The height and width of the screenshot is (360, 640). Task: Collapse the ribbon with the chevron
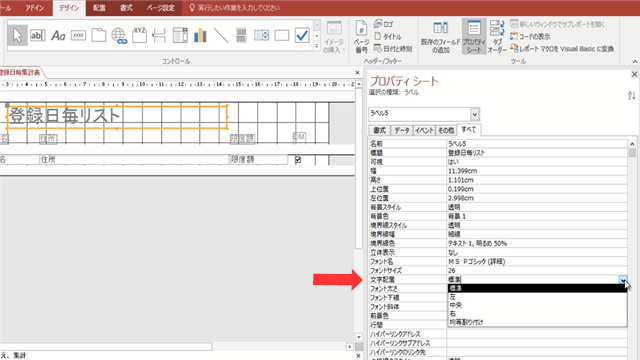[635, 62]
